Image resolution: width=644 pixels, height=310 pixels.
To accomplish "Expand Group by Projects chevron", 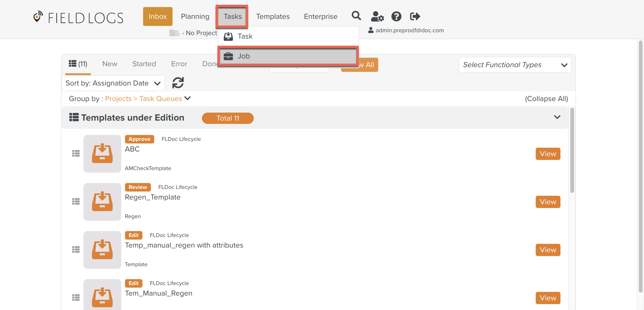I will [x=188, y=99].
